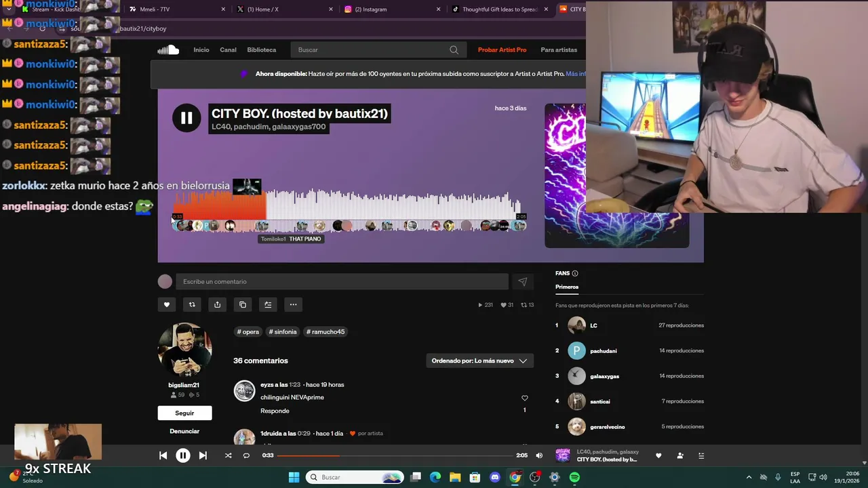Toggle shuffle in the player bar
The width and height of the screenshot is (868, 488).
228,455
